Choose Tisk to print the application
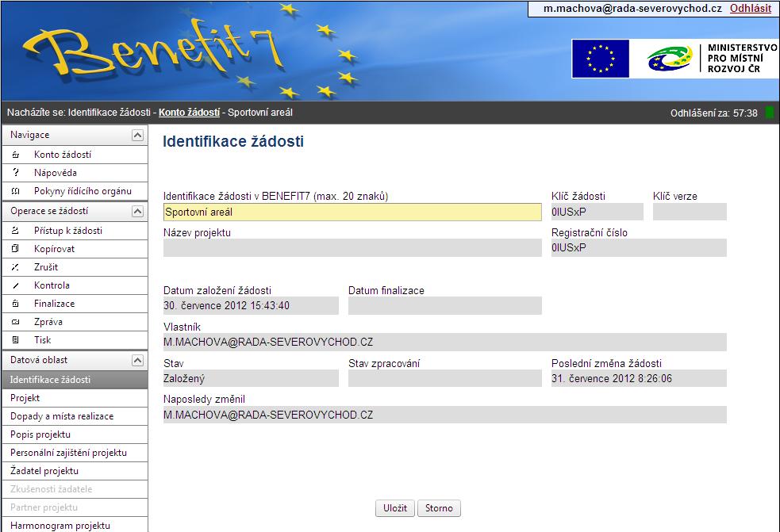780x532 pixels. click(x=75, y=340)
